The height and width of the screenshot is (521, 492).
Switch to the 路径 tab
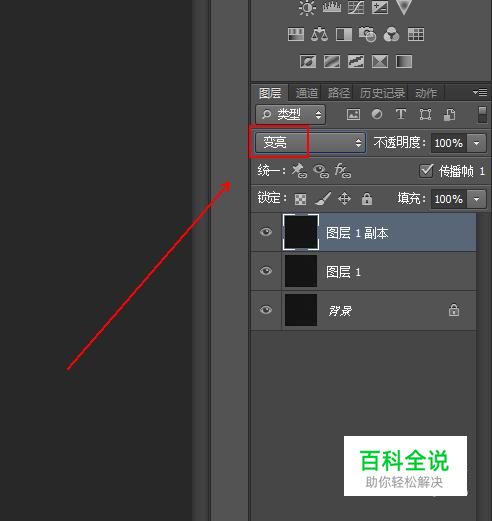(338, 93)
